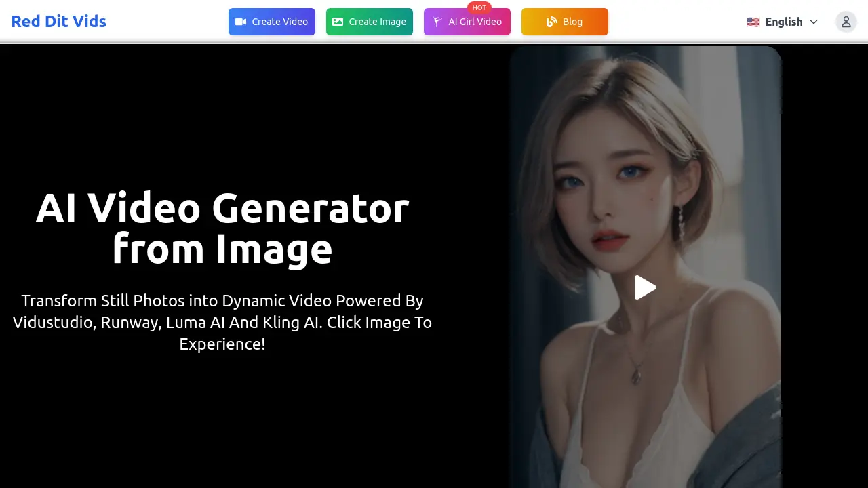
Task: Select the Create Image menu label
Action: [377, 22]
